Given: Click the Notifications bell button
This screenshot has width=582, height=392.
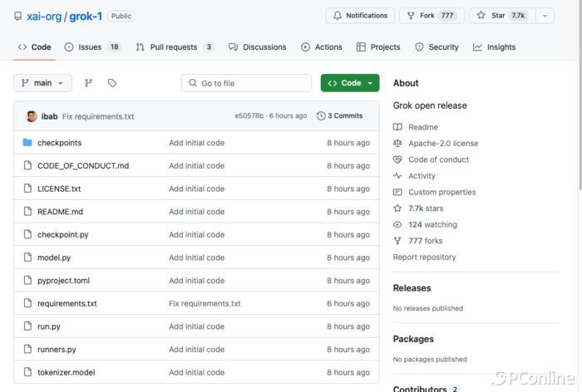Looking at the screenshot, I should click(360, 16).
